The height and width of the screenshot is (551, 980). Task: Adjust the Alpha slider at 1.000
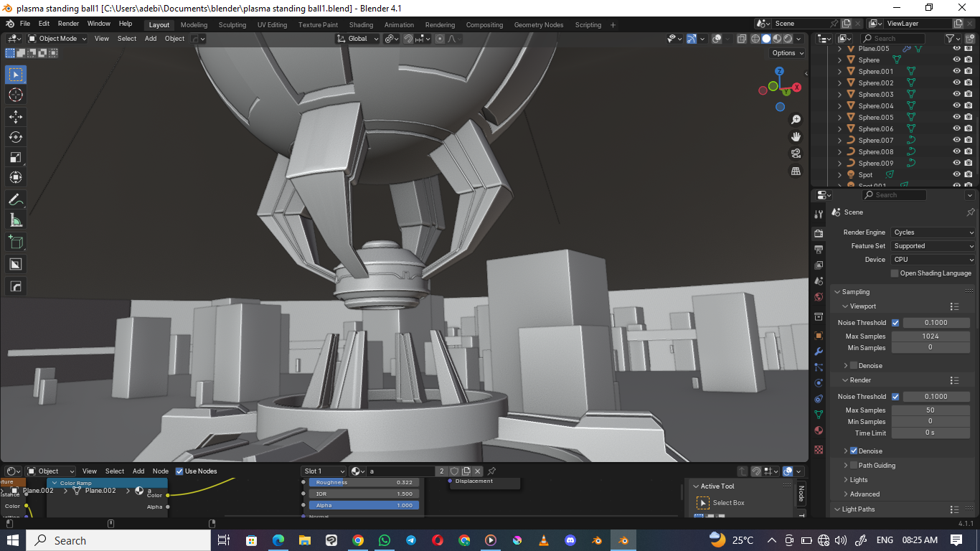pos(364,505)
